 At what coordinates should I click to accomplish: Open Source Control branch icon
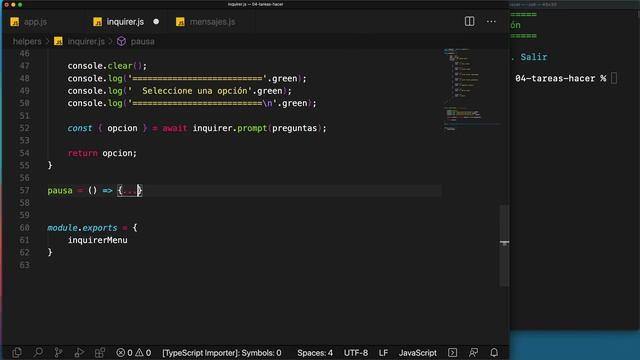point(58,352)
